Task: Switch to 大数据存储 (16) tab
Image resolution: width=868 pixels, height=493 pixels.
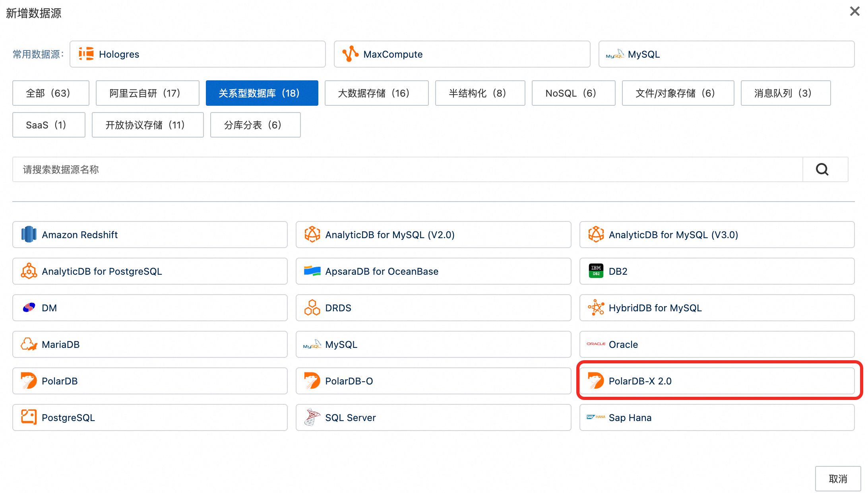Action: click(376, 93)
